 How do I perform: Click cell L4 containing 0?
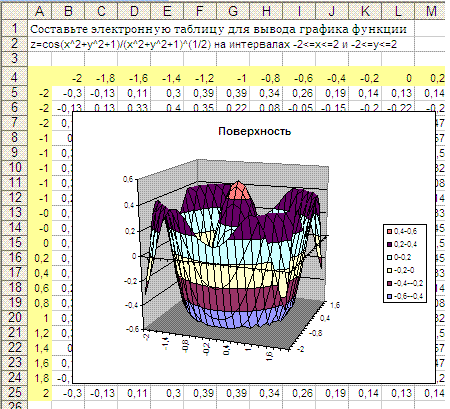click(x=398, y=77)
